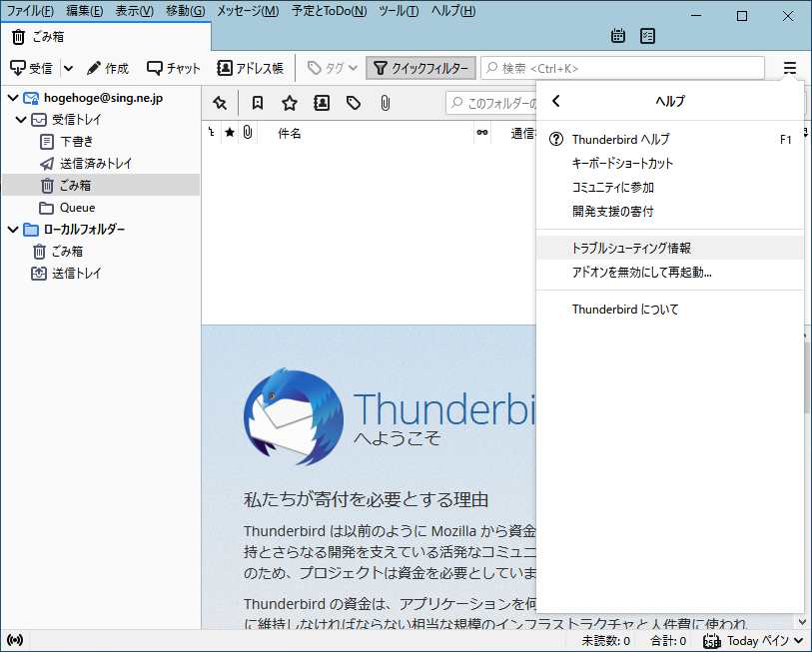The height and width of the screenshot is (652, 812).
Task: Choose アドオンを無効にして再起動
Action: click(x=670, y=272)
